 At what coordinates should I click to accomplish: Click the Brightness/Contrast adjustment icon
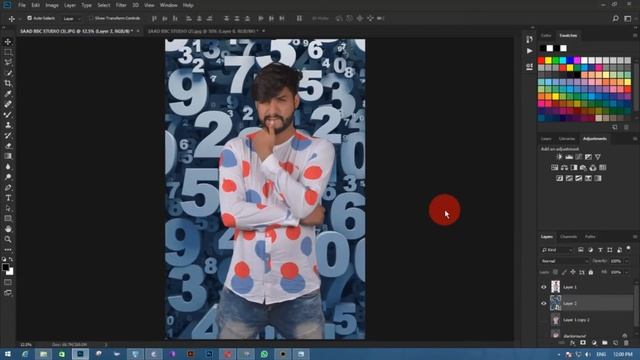click(x=560, y=157)
